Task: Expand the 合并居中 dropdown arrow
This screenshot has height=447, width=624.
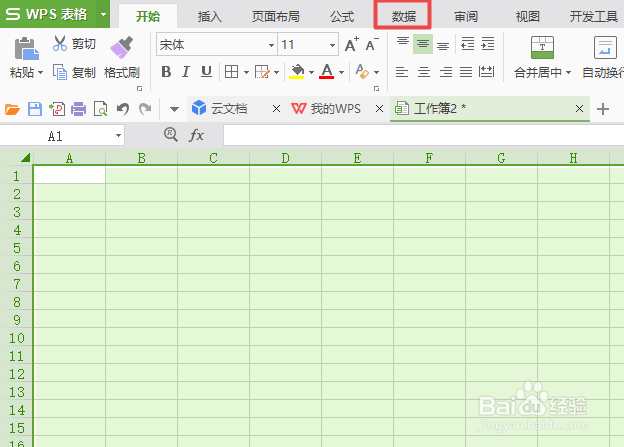Action: pos(568,72)
